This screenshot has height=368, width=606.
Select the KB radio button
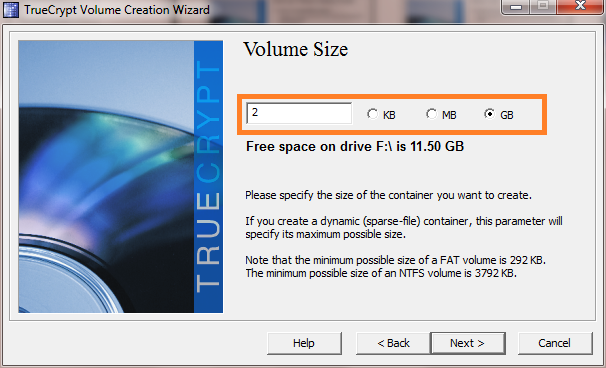point(373,114)
